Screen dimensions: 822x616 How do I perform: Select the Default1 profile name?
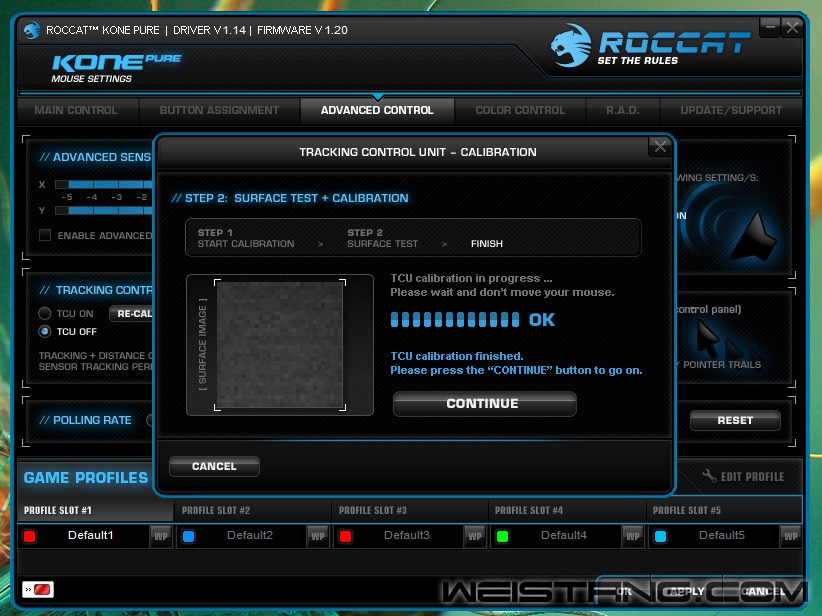pyautogui.click(x=91, y=535)
